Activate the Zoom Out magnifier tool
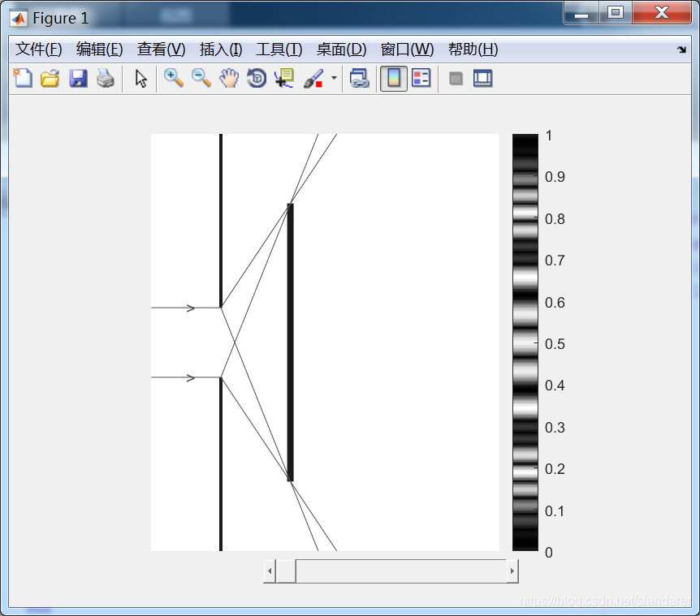 (x=201, y=79)
